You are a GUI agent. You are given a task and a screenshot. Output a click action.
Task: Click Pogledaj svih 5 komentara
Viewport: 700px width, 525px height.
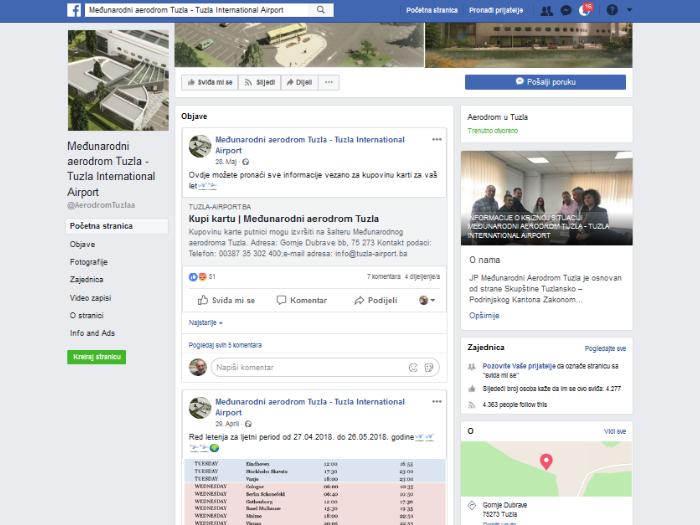tap(225, 345)
